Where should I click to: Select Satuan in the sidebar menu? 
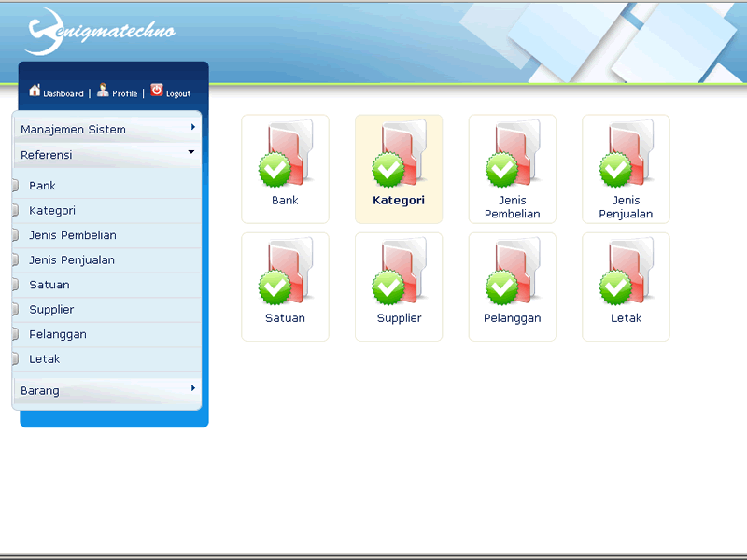(x=106, y=285)
